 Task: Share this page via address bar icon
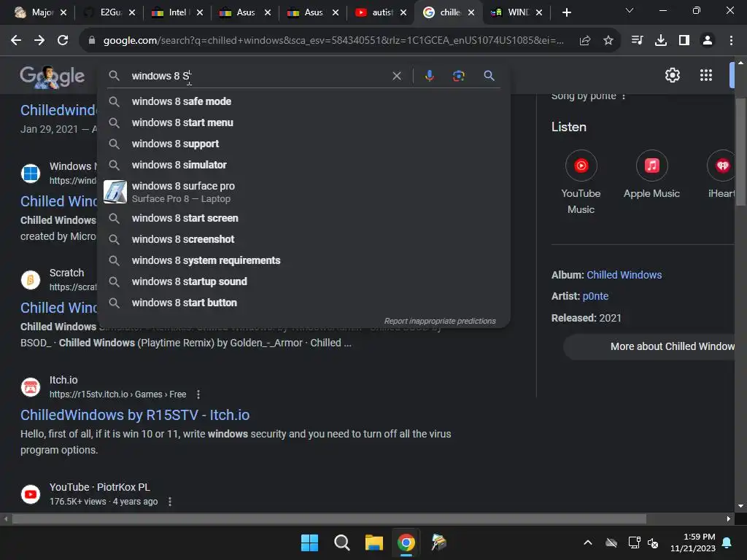(x=585, y=41)
